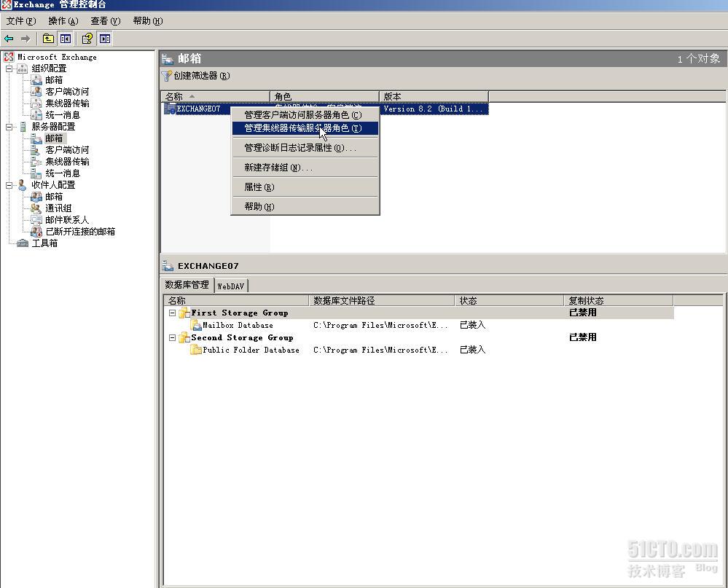Click the Public Folder Database icon

pos(197,350)
